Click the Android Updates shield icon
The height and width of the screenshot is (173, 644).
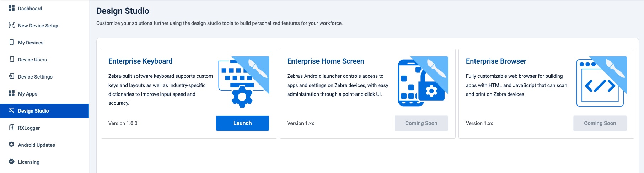point(11,145)
